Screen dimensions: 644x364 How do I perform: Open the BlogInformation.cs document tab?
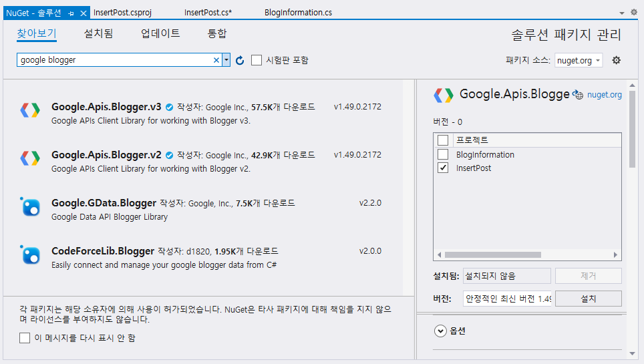pyautogui.click(x=298, y=12)
